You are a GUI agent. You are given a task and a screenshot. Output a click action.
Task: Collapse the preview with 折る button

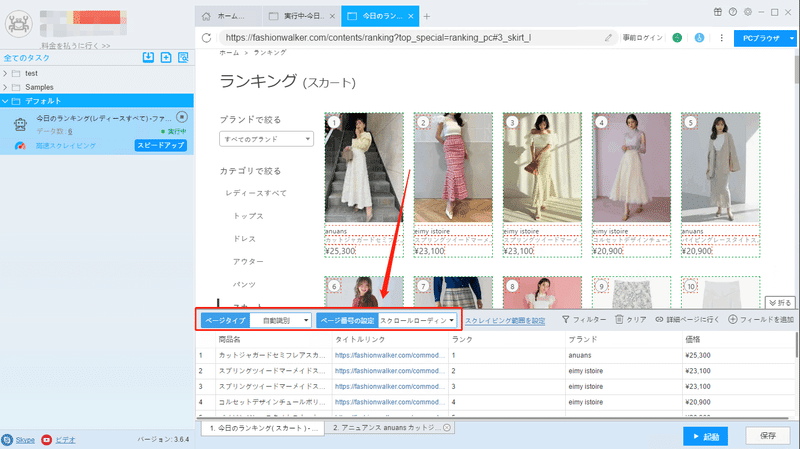coord(780,303)
